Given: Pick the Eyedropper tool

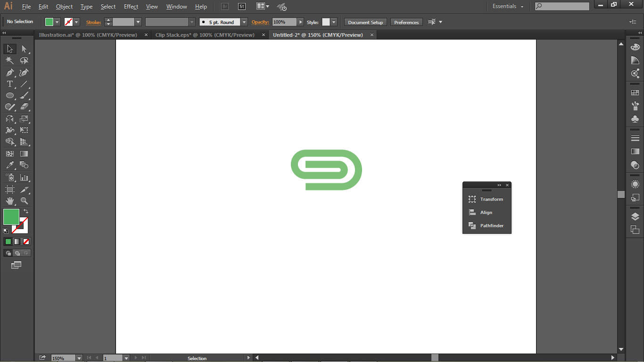Looking at the screenshot, I should (x=9, y=165).
